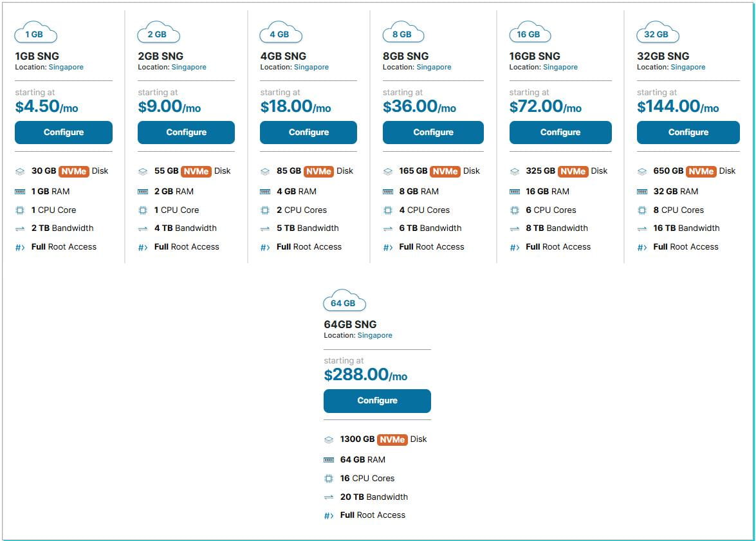This screenshot has width=756, height=541.
Task: Click the disk icon beside 30 GB NVMe
Action: 20,172
